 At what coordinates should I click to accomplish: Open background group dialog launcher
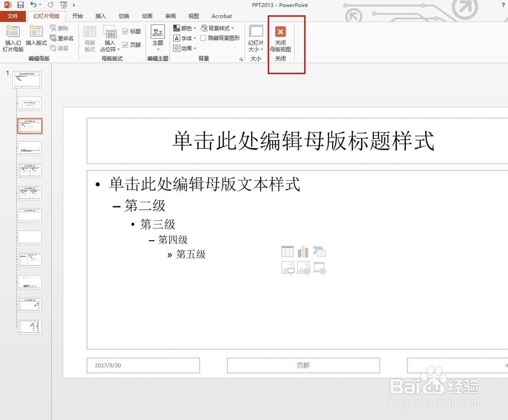click(241, 59)
